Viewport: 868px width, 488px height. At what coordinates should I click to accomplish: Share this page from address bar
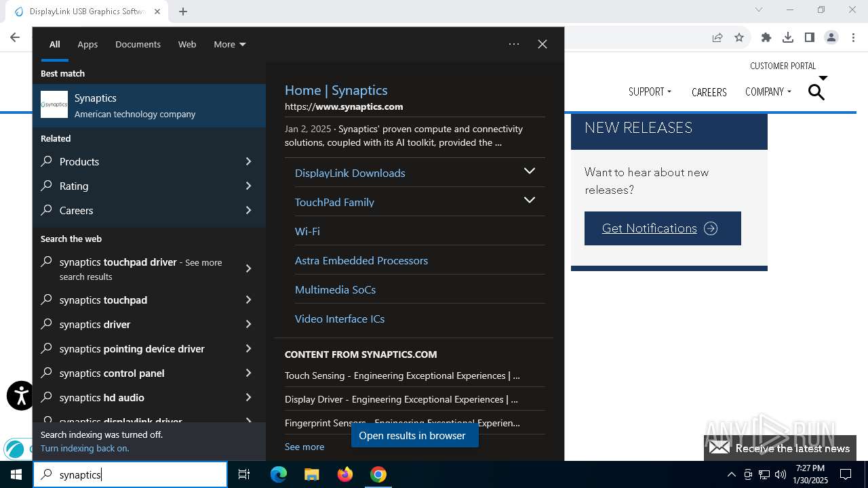[717, 38]
